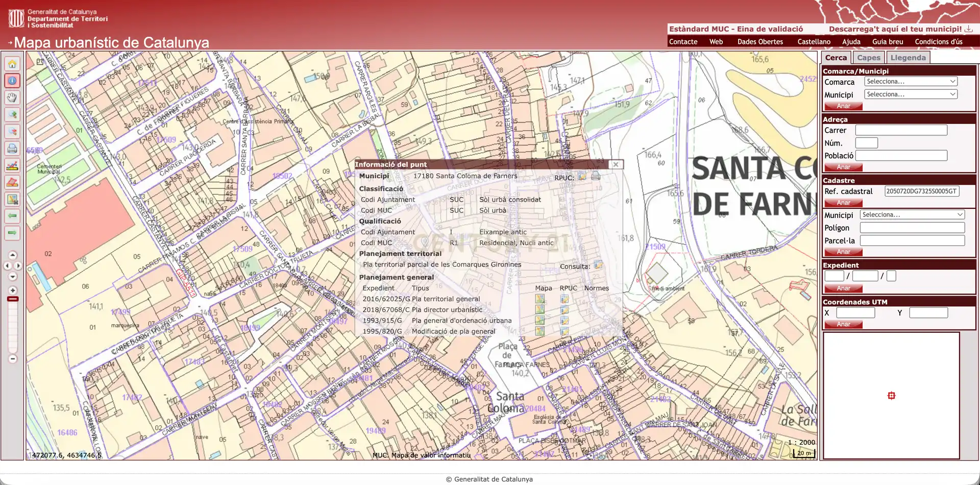Select the measure distance tool
Viewport: 980px width, 485px height.
click(12, 165)
